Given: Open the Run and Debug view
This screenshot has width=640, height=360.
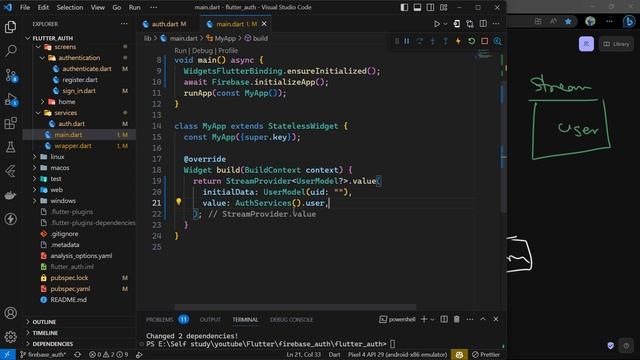Looking at the screenshot, I should click(x=11, y=100).
